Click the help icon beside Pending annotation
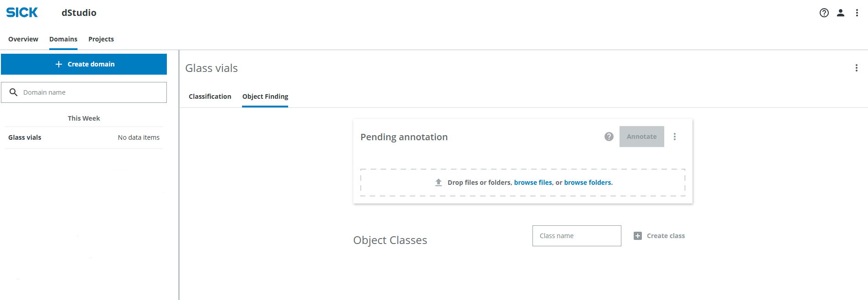 pyautogui.click(x=609, y=136)
